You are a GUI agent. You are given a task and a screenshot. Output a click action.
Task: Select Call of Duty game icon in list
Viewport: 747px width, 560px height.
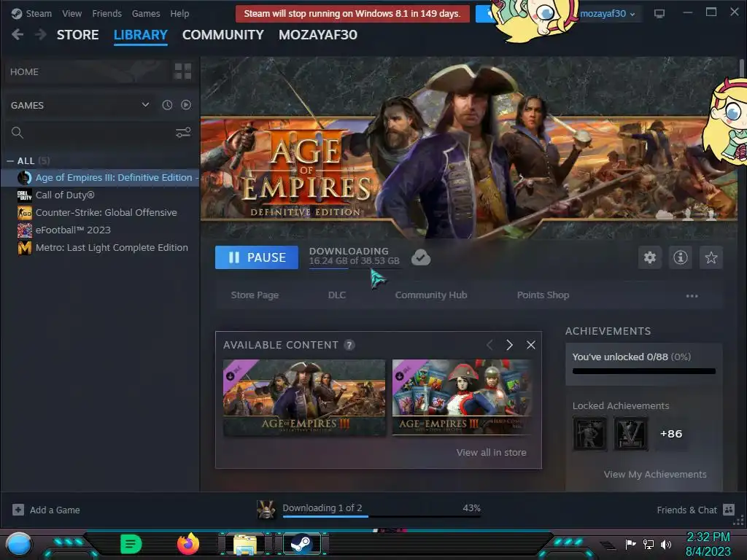click(x=24, y=195)
